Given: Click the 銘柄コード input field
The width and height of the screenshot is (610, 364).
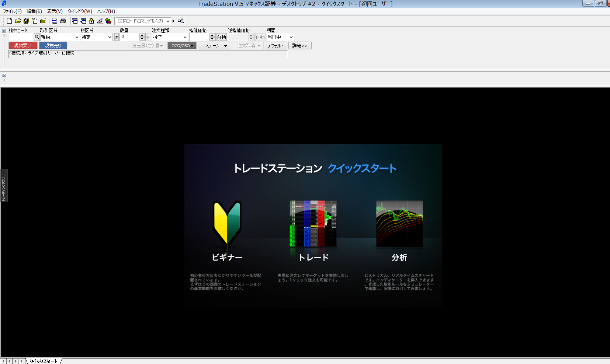Looking at the screenshot, I should point(21,37).
